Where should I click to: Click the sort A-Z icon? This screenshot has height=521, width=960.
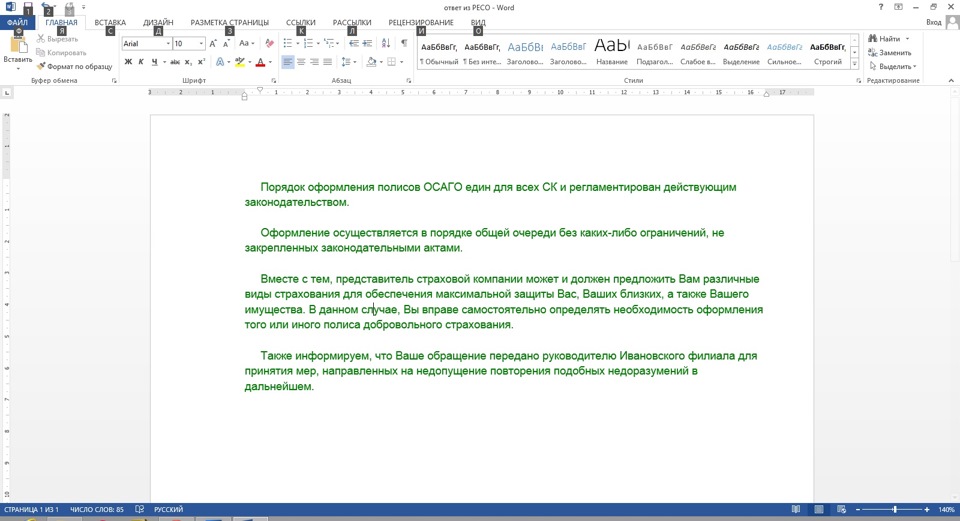(386, 43)
